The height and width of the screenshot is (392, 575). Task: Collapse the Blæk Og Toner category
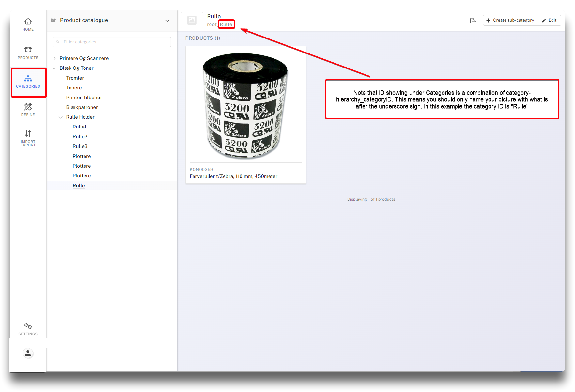[x=54, y=68]
